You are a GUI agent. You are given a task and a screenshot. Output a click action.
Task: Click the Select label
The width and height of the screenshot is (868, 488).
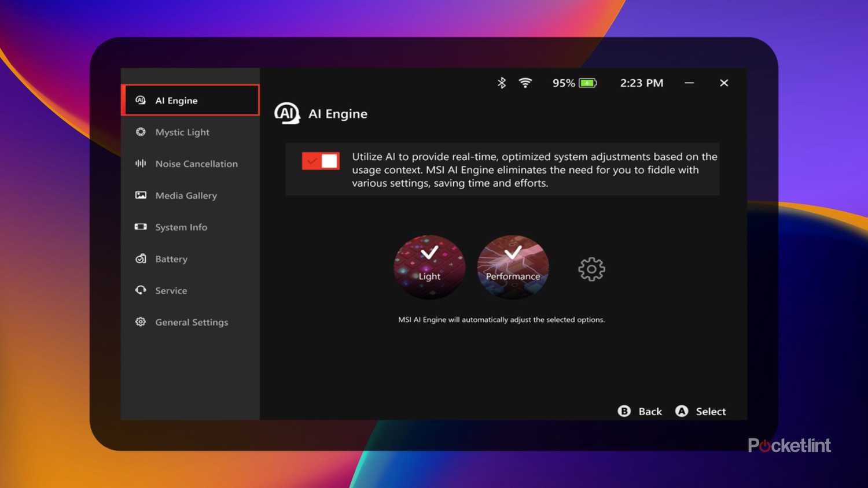tap(711, 412)
